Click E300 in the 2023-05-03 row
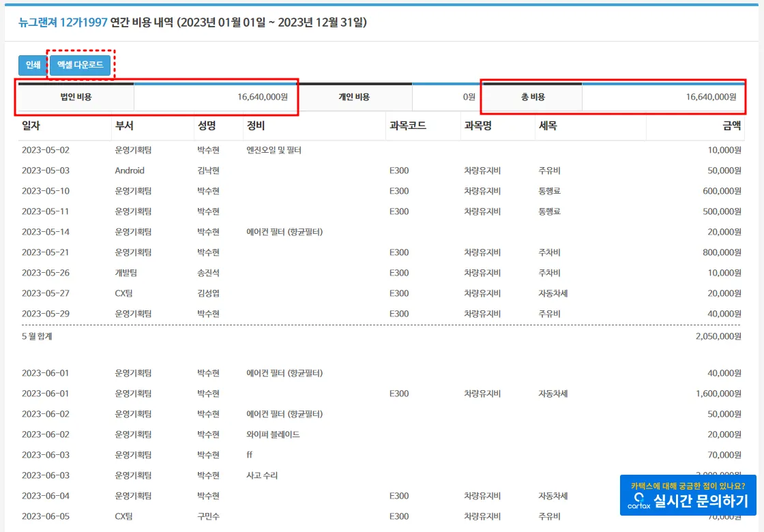764x532 pixels. [x=399, y=171]
